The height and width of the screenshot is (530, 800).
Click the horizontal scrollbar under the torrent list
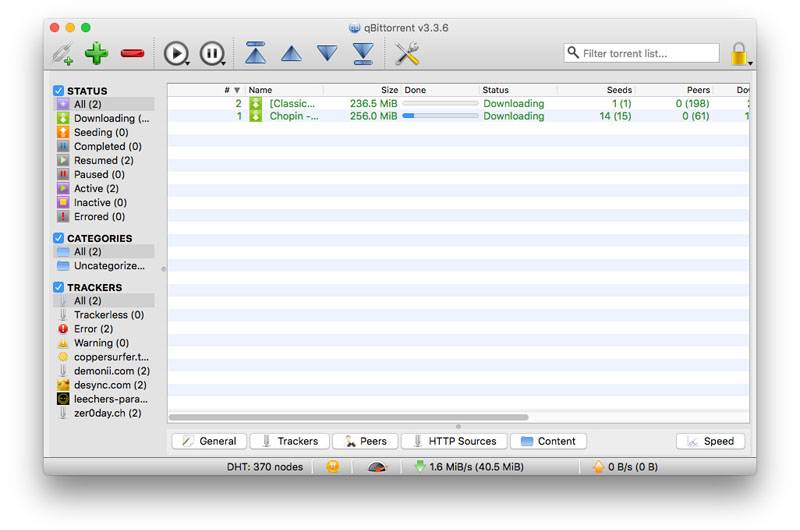tap(348, 417)
